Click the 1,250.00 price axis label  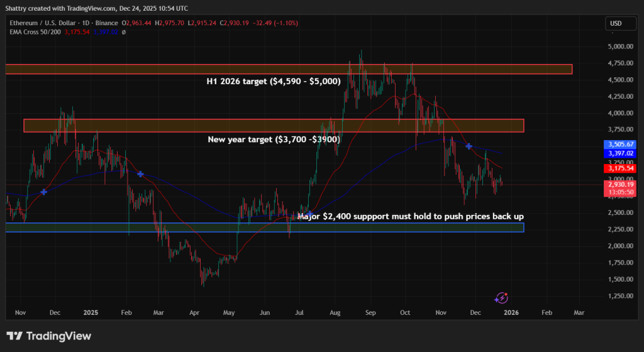pos(620,296)
